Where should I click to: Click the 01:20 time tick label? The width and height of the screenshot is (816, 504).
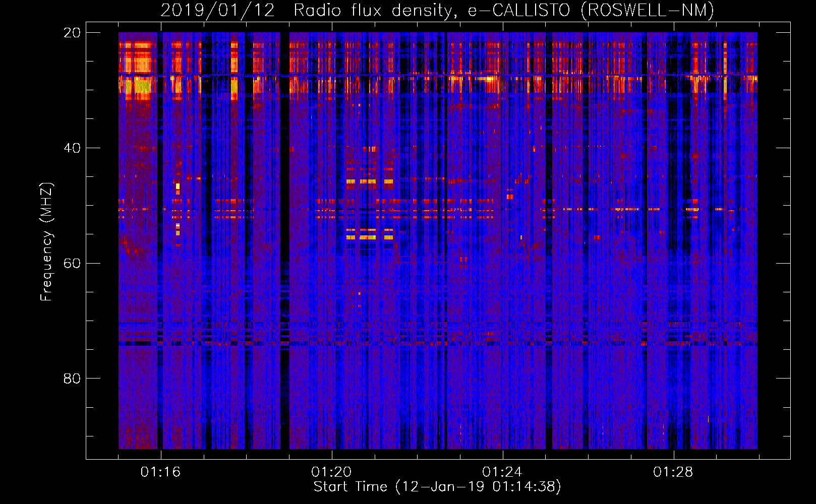point(331,472)
